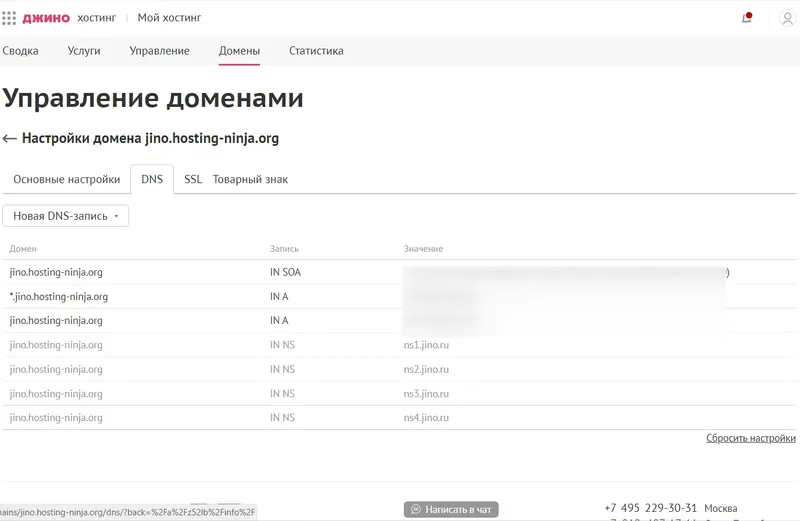Screen dimensions: 800x521
Task: Click the ns4.jino.ru value
Action: click(x=426, y=417)
